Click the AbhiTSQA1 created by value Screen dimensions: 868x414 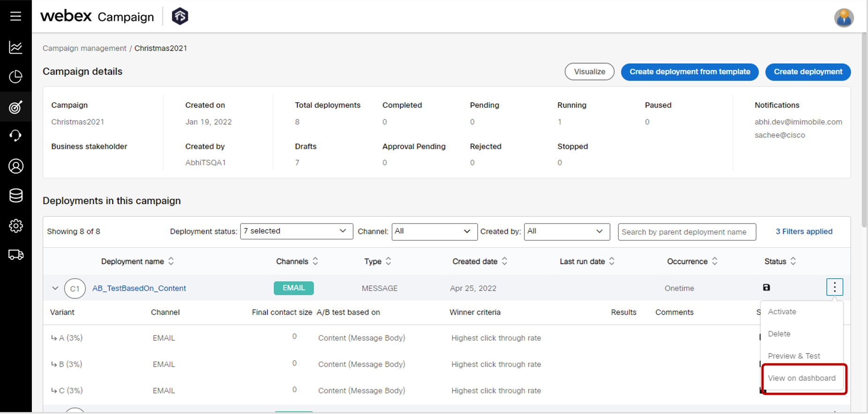[205, 163]
